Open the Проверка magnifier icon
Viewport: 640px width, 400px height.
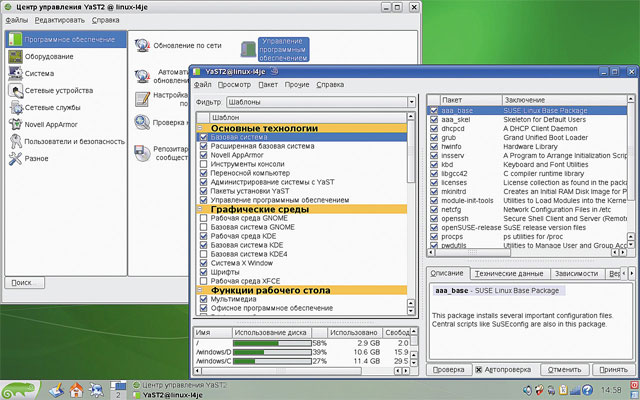point(142,122)
